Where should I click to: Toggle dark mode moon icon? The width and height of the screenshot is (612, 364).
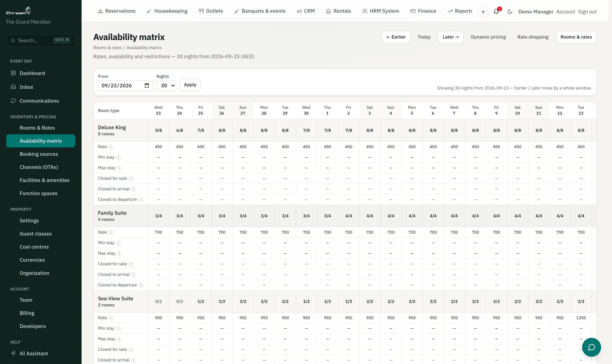coord(510,12)
